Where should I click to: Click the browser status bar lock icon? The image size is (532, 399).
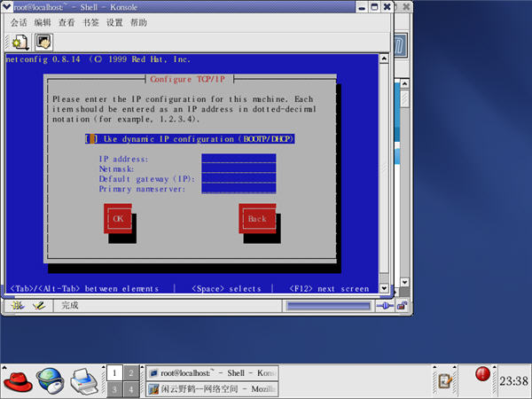pos(402,306)
